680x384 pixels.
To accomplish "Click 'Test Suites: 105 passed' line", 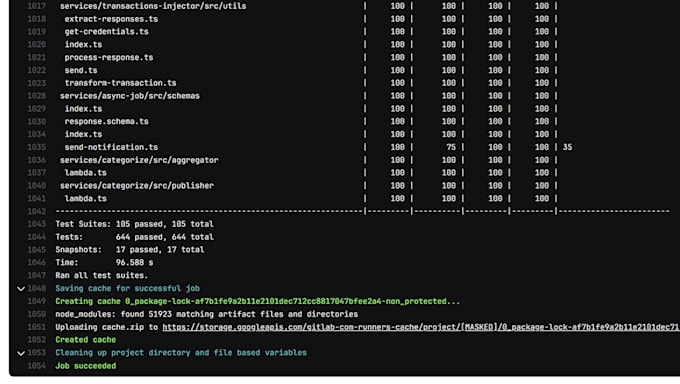I will pyautogui.click(x=134, y=224).
